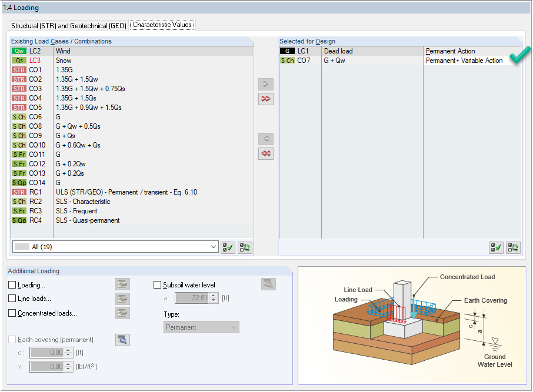Click the double left arrow remove-all button
533x392 pixels.
point(265,153)
